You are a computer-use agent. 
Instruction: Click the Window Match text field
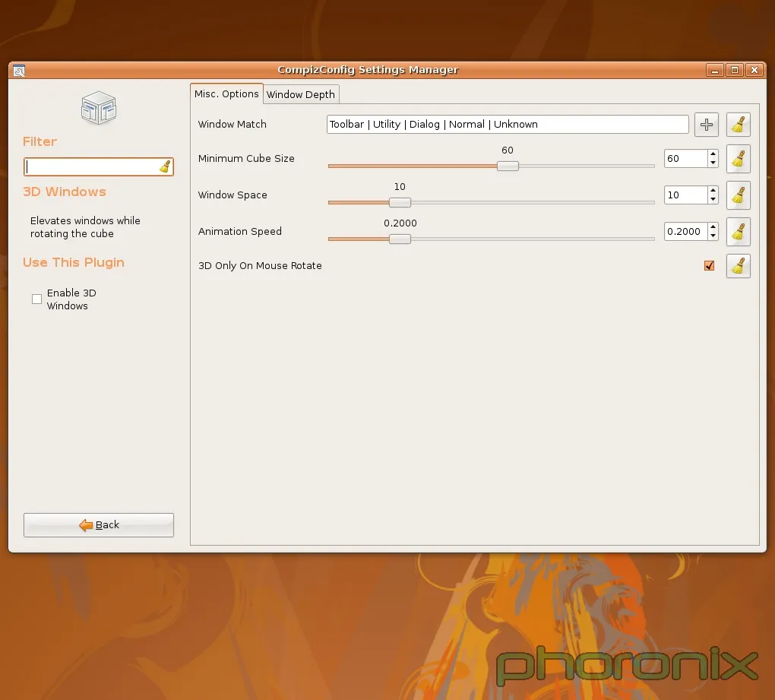508,125
